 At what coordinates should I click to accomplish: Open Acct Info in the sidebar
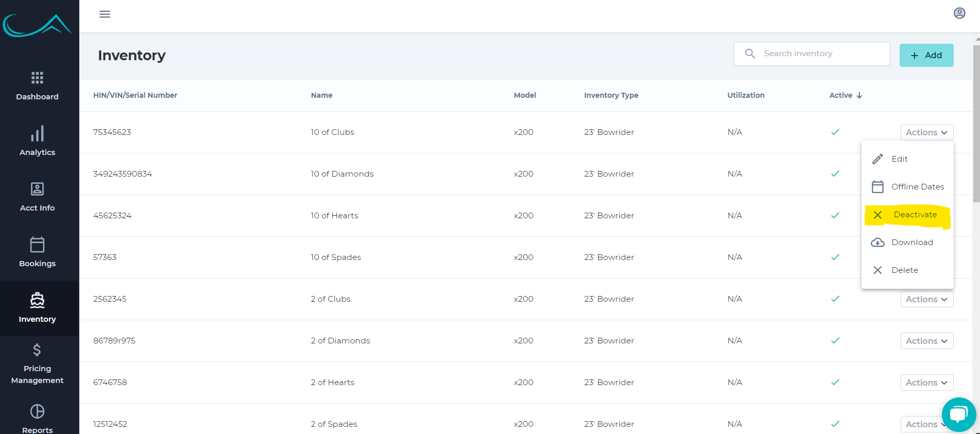coord(37,197)
